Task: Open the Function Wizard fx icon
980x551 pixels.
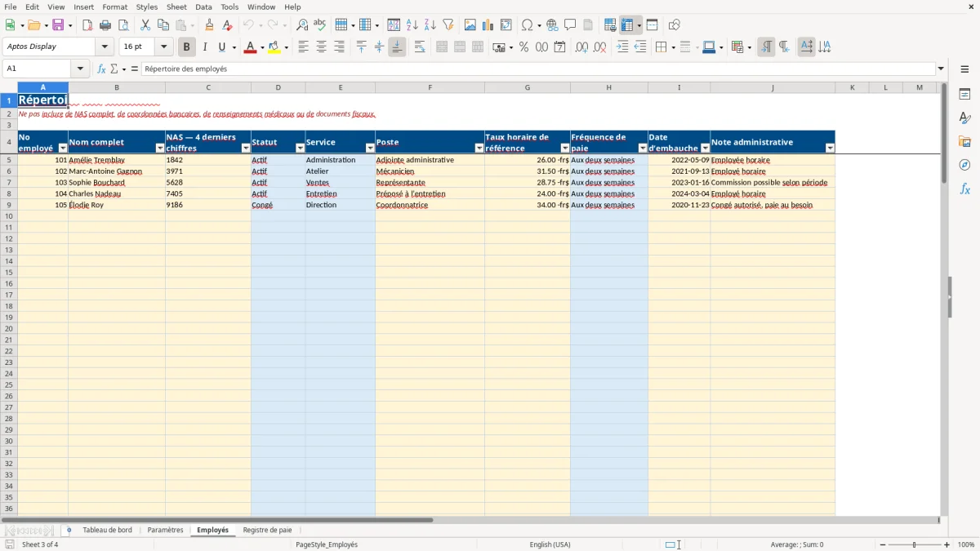Action: (x=102, y=69)
